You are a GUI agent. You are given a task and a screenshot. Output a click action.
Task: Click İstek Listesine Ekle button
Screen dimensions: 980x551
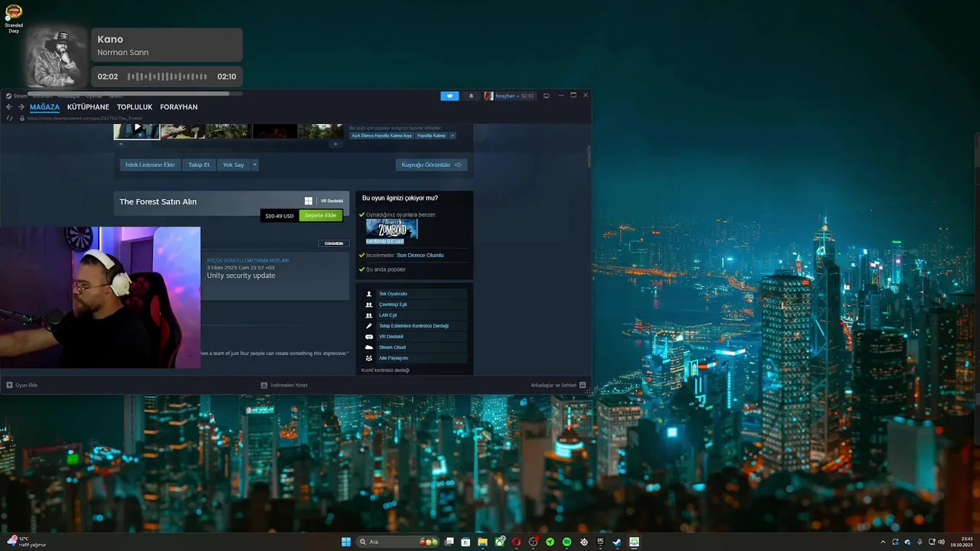150,165
